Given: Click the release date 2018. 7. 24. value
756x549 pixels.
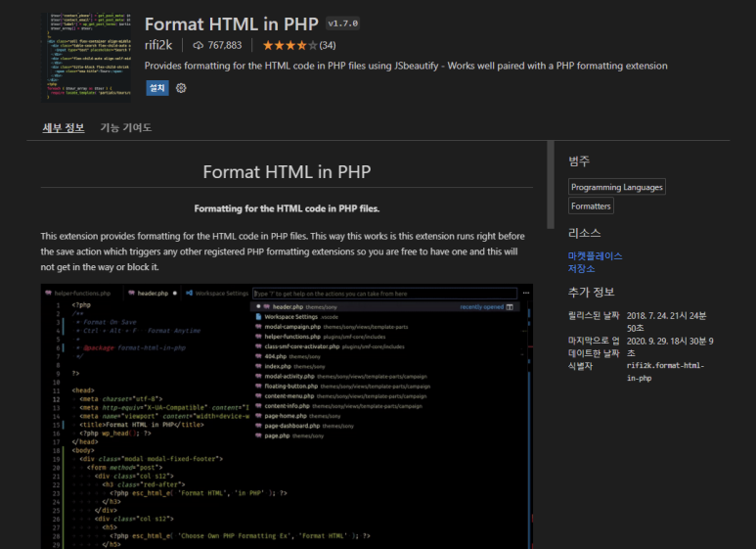Looking at the screenshot, I should tap(666, 322).
